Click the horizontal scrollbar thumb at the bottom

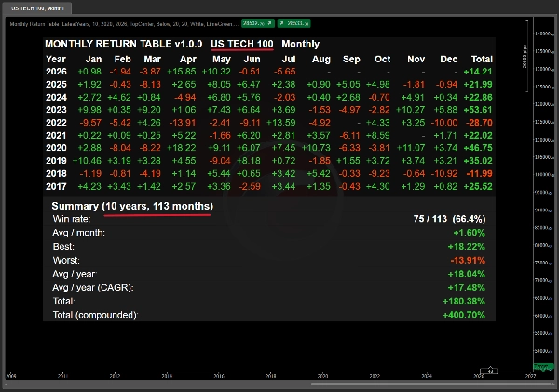[431, 385]
